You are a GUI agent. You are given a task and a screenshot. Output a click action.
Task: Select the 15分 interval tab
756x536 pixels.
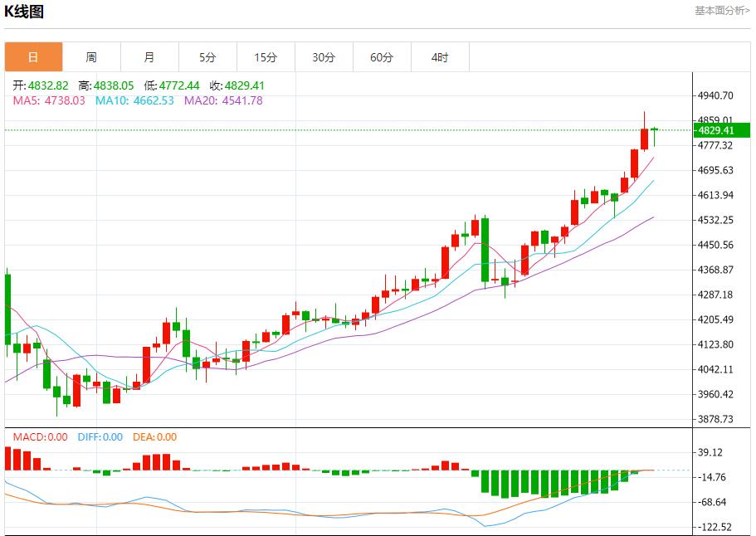[266, 57]
